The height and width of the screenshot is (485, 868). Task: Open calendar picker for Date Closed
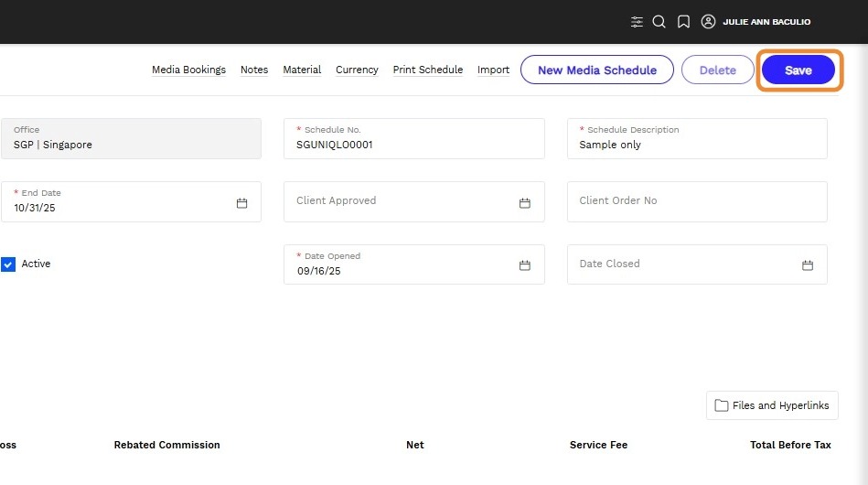click(x=808, y=265)
